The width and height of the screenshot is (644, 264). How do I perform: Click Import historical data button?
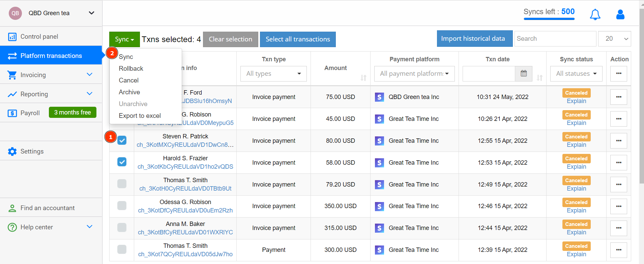475,39
